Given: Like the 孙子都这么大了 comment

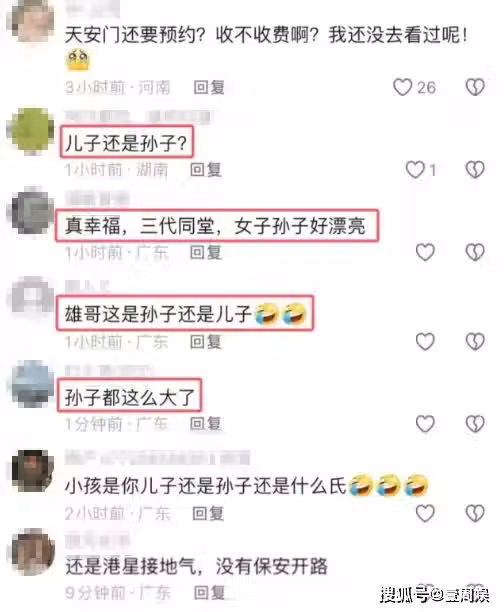Looking at the screenshot, I should click(425, 424).
